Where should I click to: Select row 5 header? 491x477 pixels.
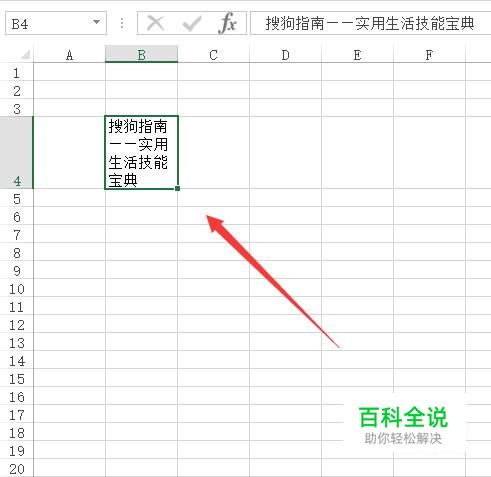(17, 198)
